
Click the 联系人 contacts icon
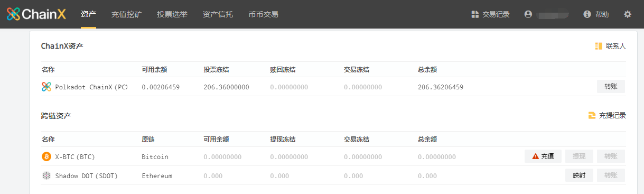(599, 46)
